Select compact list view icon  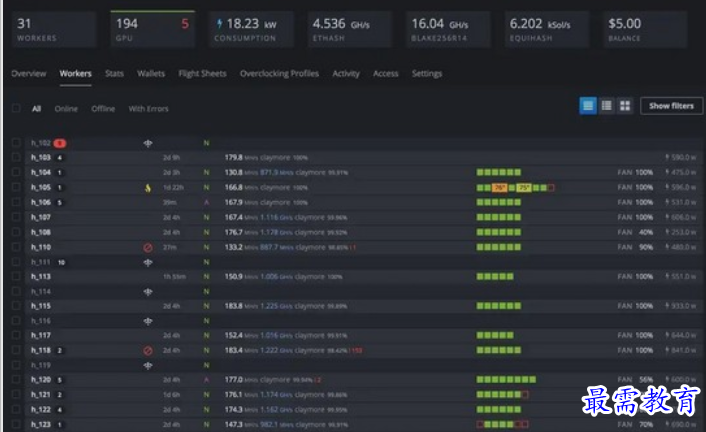(606, 106)
